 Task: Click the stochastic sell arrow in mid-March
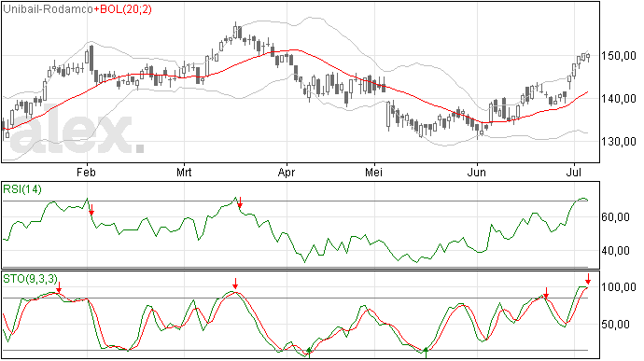(235, 284)
